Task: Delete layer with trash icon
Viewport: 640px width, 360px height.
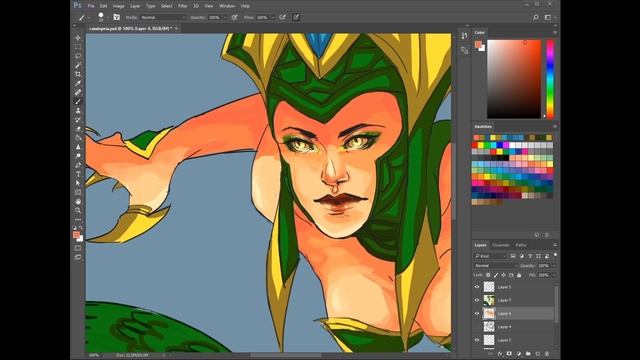Action: click(x=547, y=353)
